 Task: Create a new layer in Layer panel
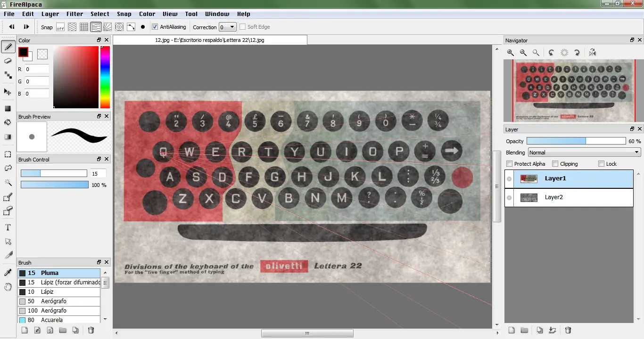pyautogui.click(x=512, y=330)
